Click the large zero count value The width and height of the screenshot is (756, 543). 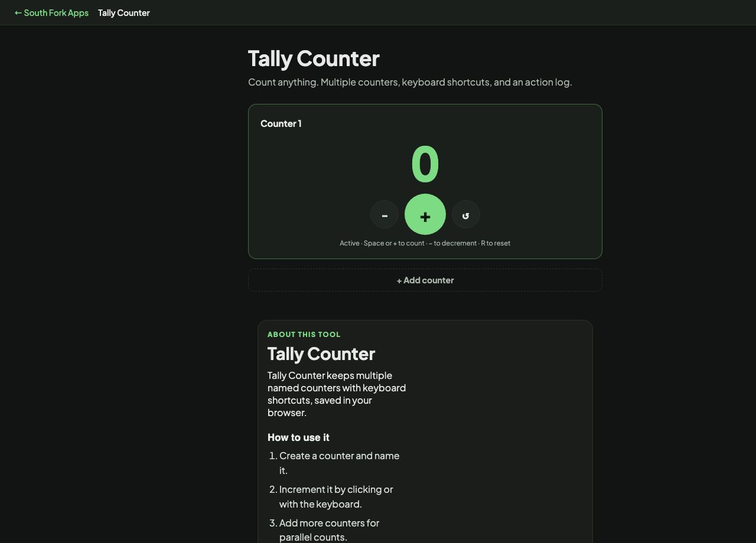[425, 164]
